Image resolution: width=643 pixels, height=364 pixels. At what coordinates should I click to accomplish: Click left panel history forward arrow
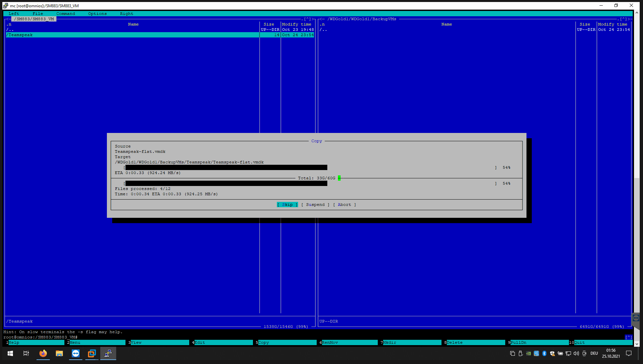coord(313,19)
